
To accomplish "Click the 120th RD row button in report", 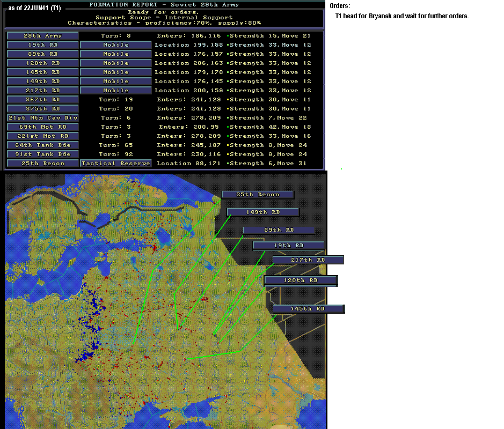I will coord(43,63).
